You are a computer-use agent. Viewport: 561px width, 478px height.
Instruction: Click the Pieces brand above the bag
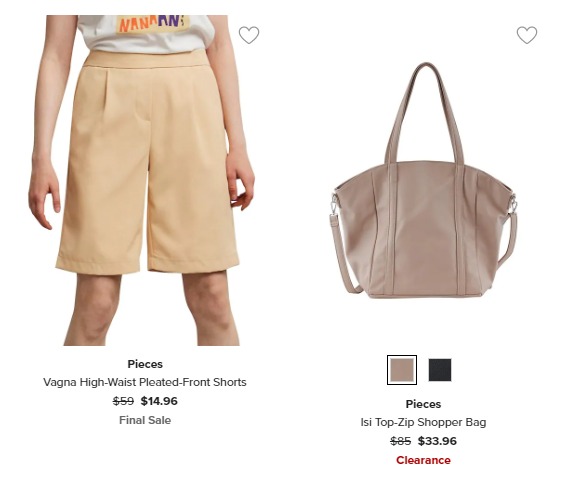(x=423, y=404)
